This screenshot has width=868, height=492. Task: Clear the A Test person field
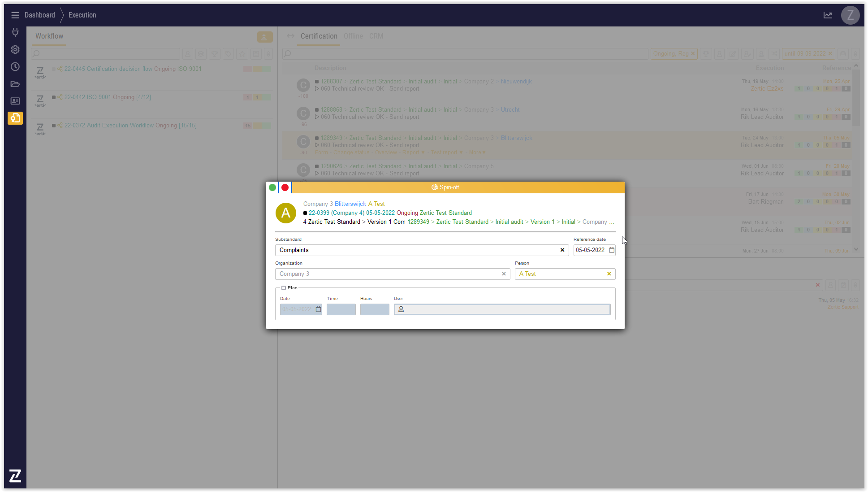tap(609, 274)
